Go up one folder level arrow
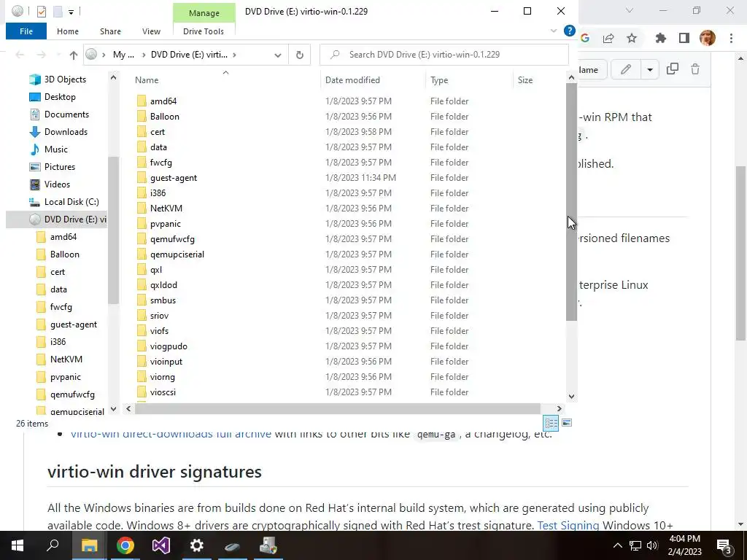747x560 pixels. [x=74, y=55]
